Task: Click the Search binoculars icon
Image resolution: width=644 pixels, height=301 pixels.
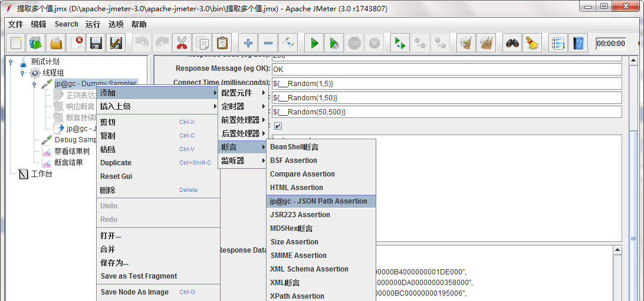Action: pyautogui.click(x=512, y=42)
